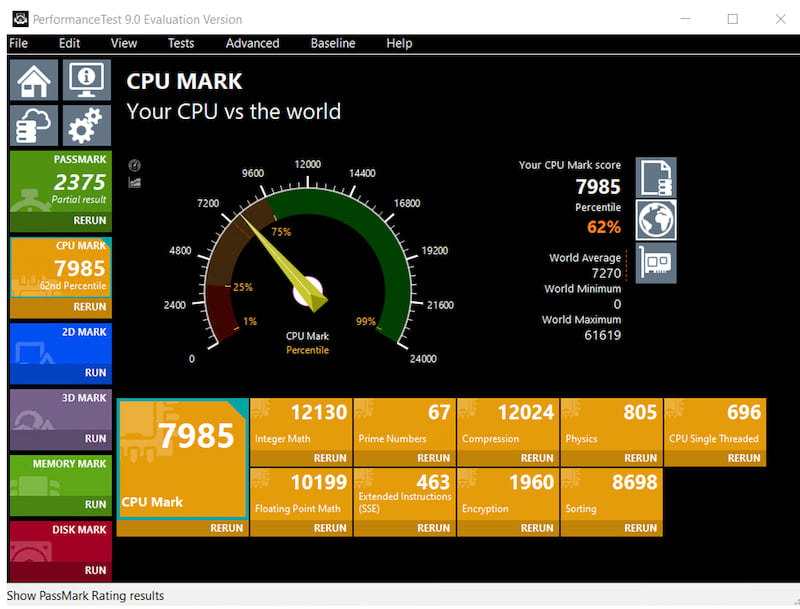The image size is (800, 609).
Task: Click the World Average 7270 value
Action: click(606, 273)
